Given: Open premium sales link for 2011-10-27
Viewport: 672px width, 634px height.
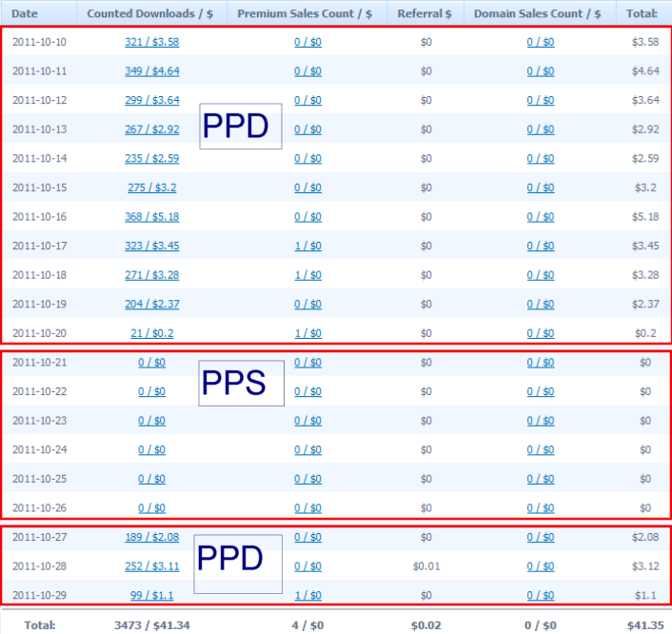Looking at the screenshot, I should click(308, 537).
